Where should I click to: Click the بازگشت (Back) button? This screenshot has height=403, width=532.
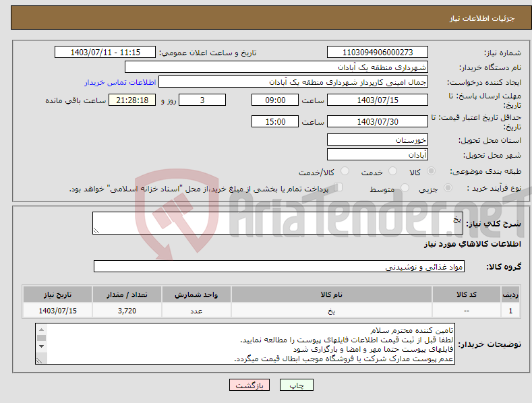(x=249, y=385)
